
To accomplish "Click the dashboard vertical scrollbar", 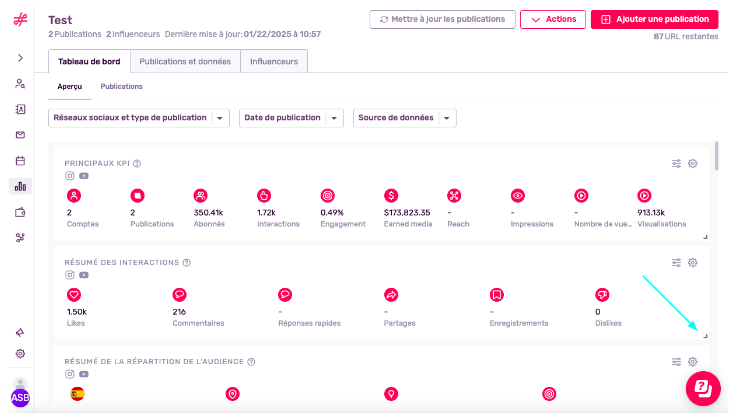I will (x=716, y=156).
